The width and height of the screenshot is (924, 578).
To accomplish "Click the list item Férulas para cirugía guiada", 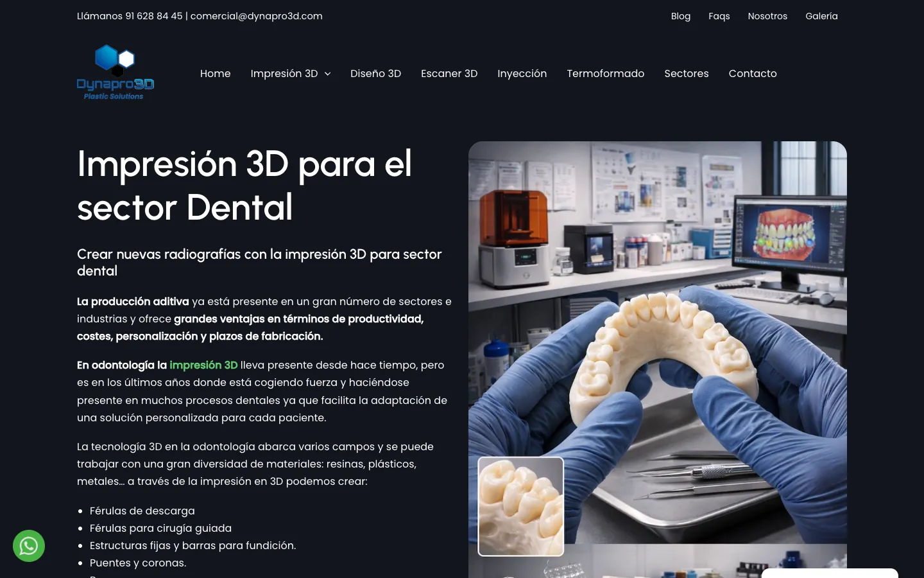I will [x=160, y=528].
